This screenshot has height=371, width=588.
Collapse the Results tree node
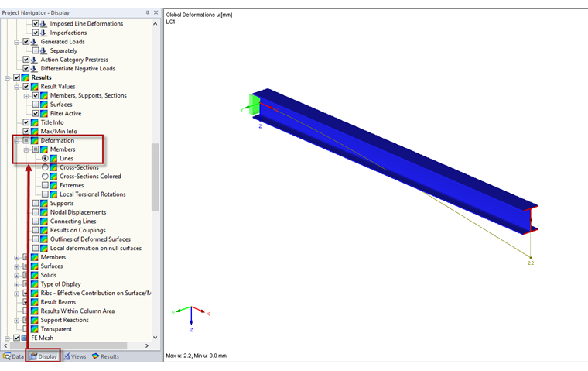(x=7, y=78)
